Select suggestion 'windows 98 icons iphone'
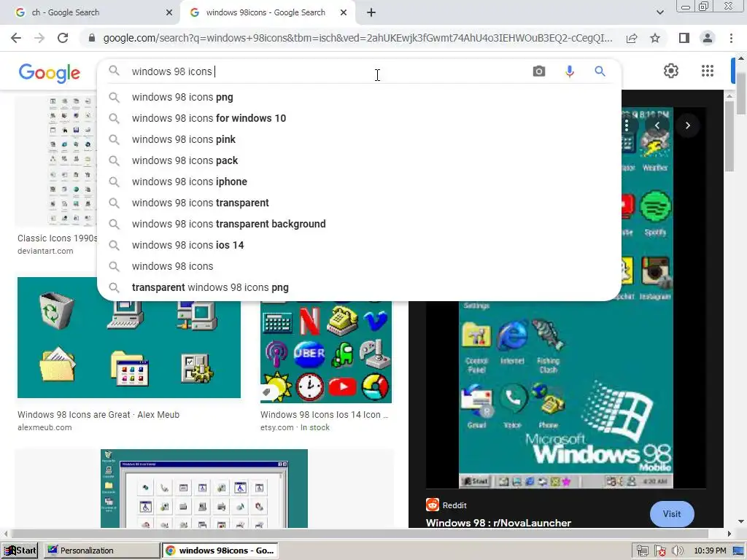Screen dimensions: 747x560 pyautogui.click(x=359, y=182)
